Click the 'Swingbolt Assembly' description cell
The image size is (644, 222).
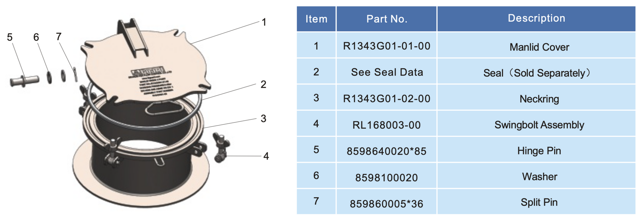(539, 125)
